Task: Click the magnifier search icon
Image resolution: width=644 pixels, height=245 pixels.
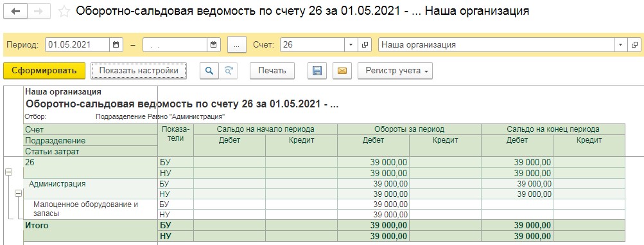Action: click(209, 71)
